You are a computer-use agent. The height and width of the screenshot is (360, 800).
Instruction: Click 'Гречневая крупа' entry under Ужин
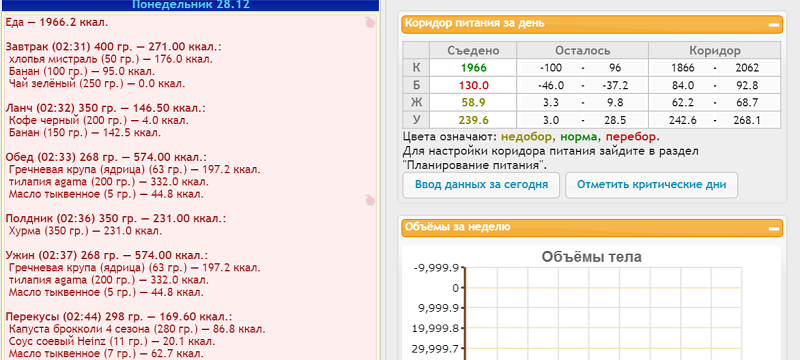135,268
